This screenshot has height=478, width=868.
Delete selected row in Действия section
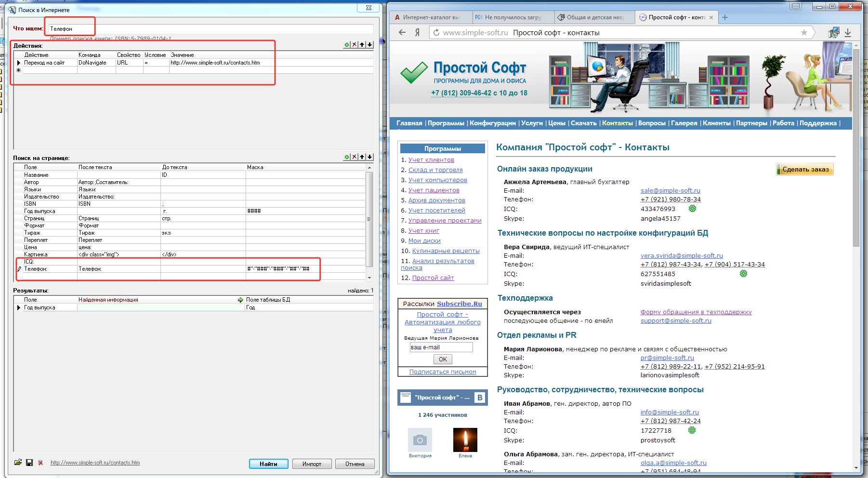[x=355, y=45]
